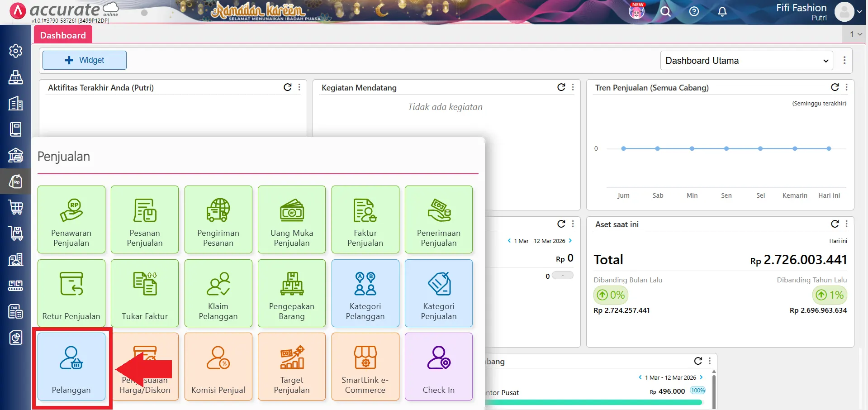
Task: Open Pesanan Penjualan tile
Action: click(144, 219)
